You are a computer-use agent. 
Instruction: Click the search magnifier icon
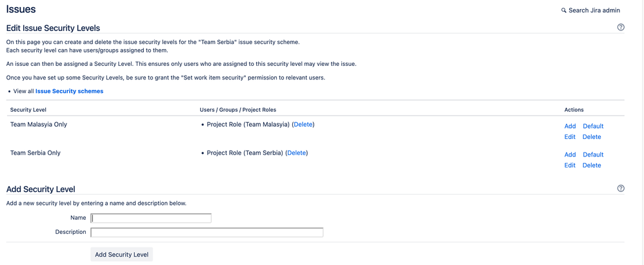click(x=563, y=10)
